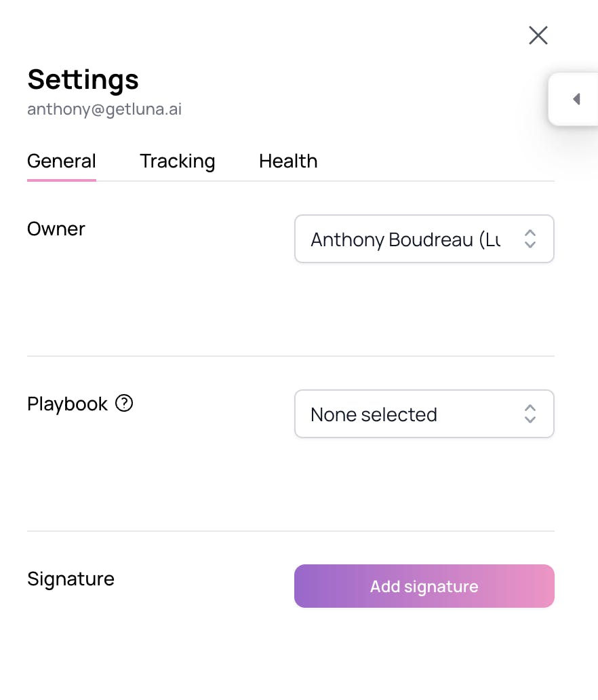Click the Owner label
The image size is (598, 700).
click(x=56, y=229)
